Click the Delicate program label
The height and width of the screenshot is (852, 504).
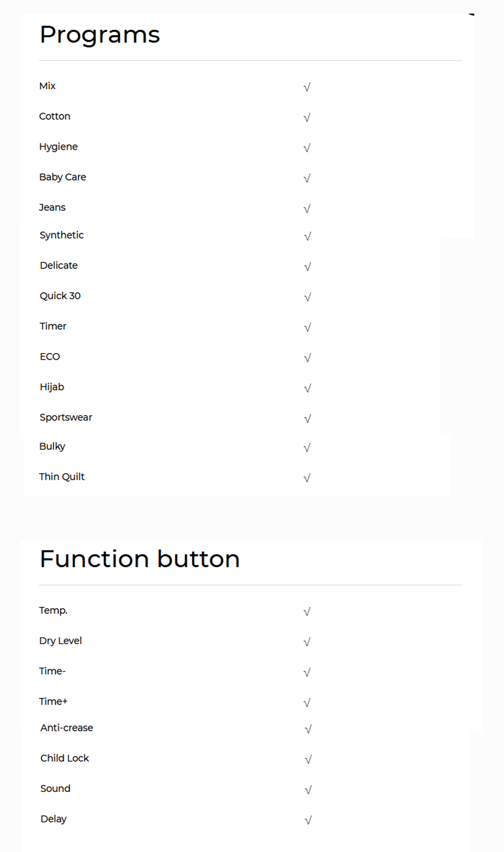(59, 265)
